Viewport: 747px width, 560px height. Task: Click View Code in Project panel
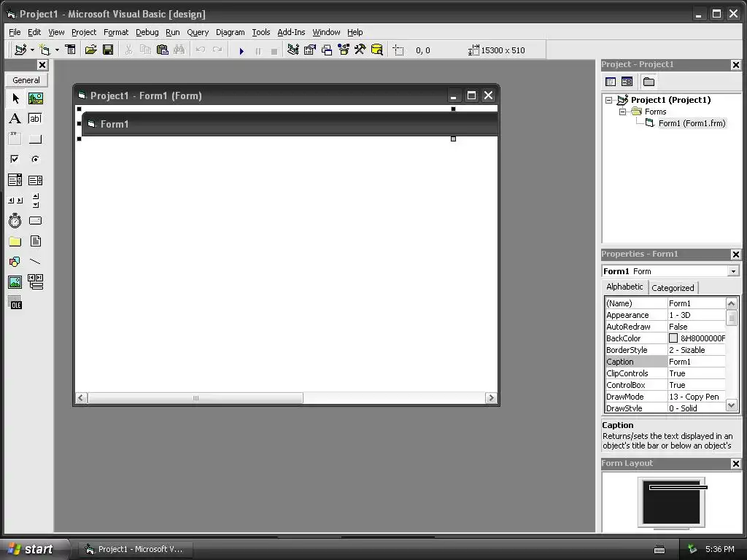point(611,82)
